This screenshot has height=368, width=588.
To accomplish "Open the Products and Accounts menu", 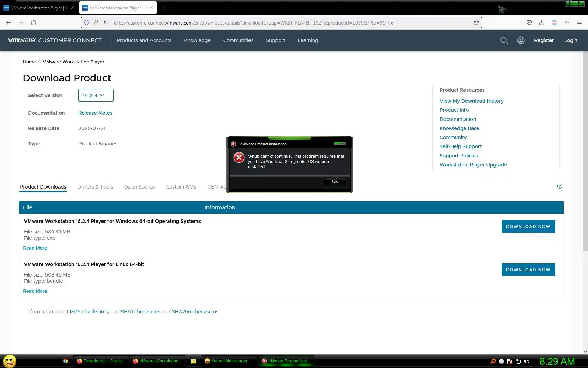I will [144, 40].
